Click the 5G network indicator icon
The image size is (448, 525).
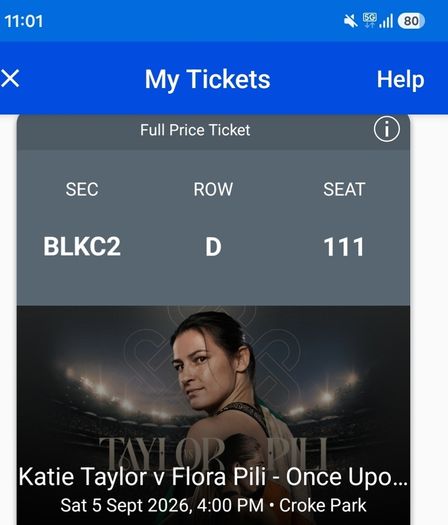tap(370, 20)
